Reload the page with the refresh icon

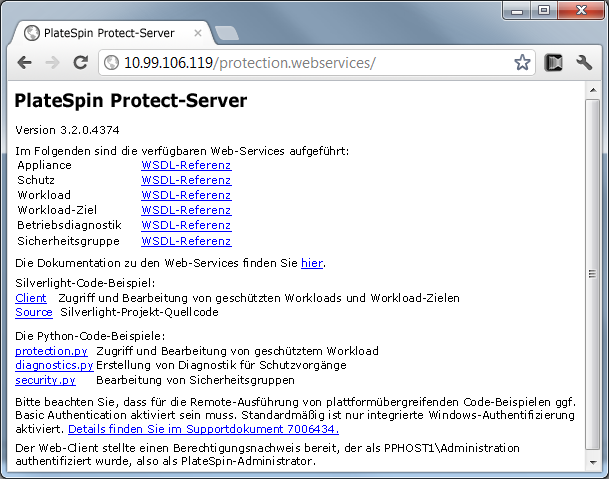(80, 62)
